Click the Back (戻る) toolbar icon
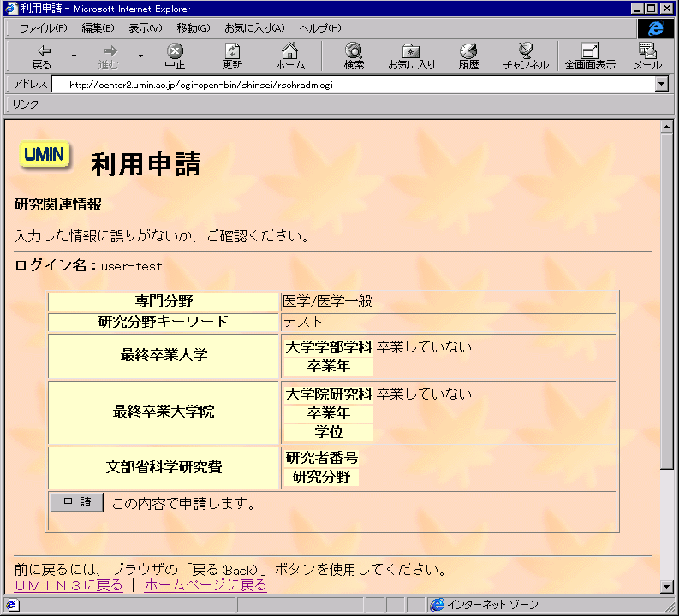The width and height of the screenshot is (679, 616). tap(41, 56)
